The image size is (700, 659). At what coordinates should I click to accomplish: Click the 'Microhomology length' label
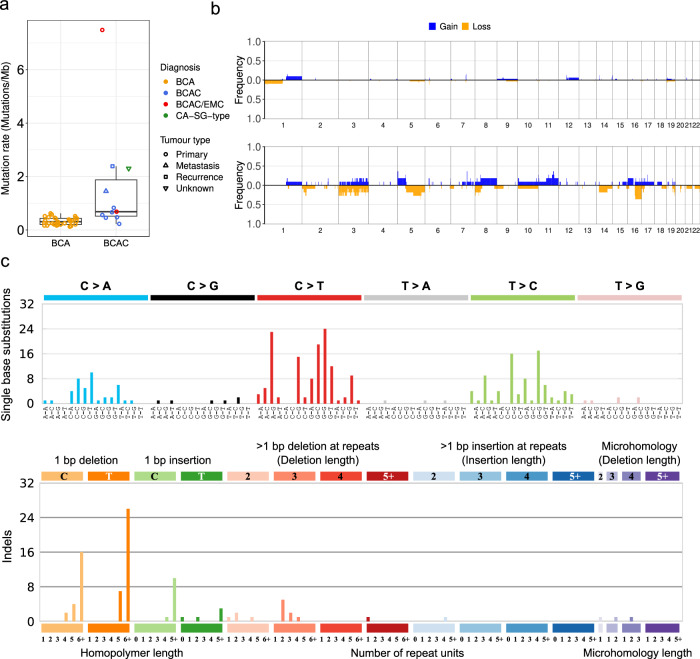tap(638, 653)
